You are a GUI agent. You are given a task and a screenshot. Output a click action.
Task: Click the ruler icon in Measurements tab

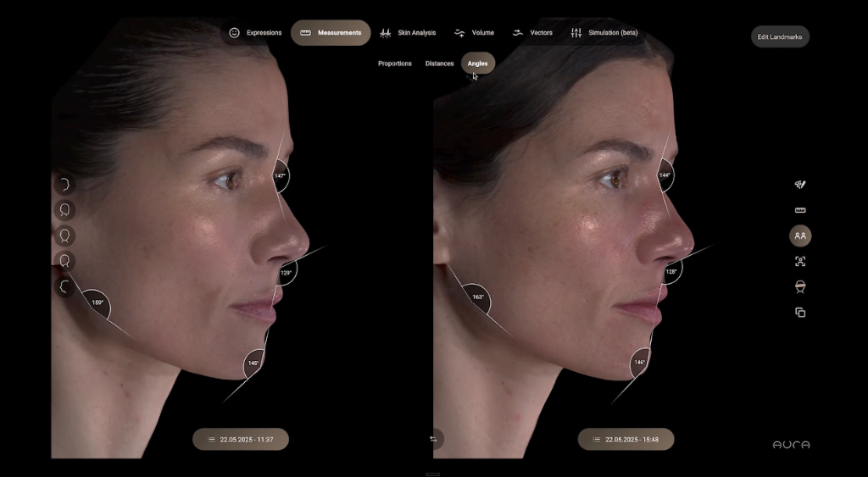[x=305, y=33]
